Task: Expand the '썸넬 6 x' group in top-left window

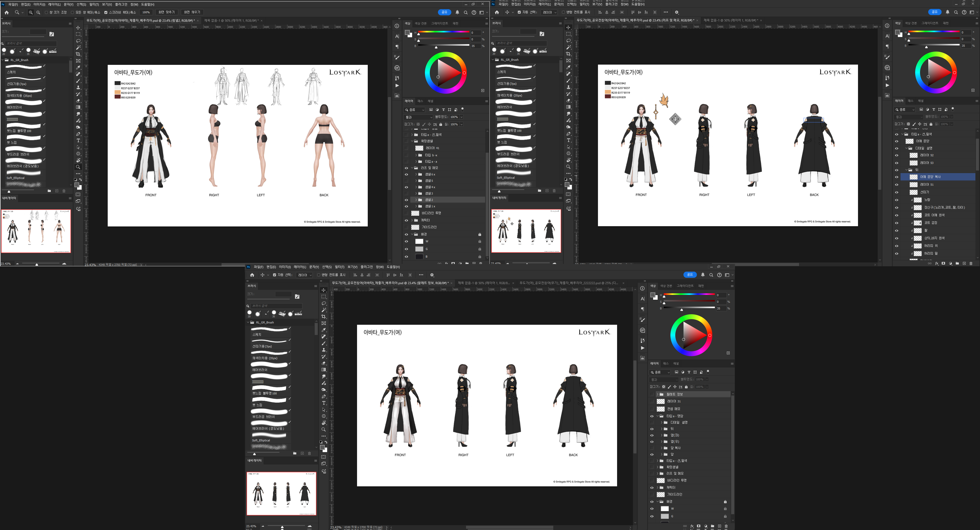Action: 416,174
